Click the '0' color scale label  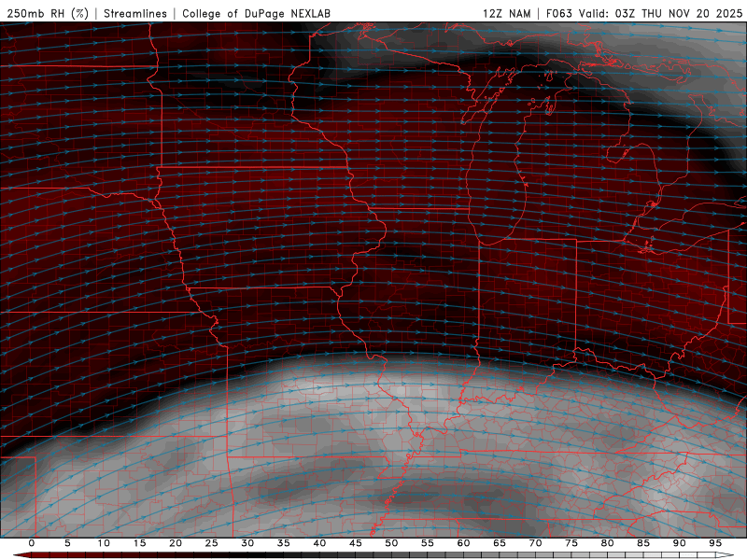(x=32, y=543)
